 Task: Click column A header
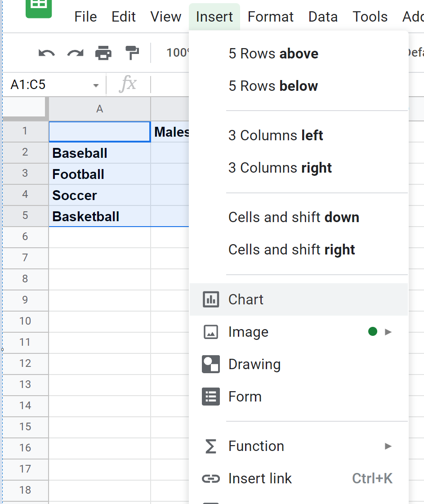[99, 108]
